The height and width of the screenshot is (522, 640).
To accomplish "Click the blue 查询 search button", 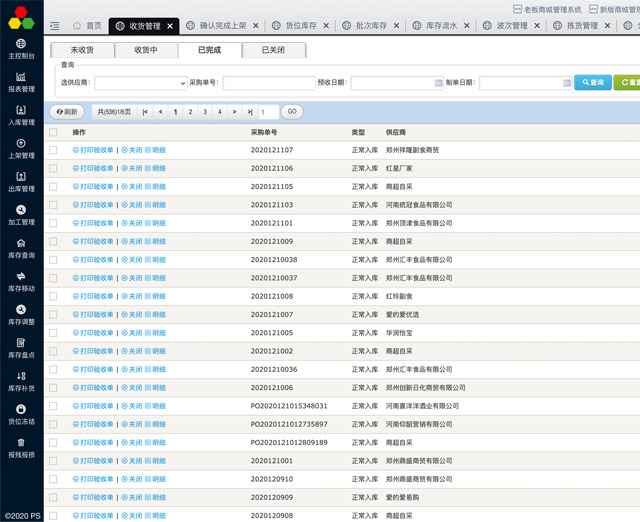I will coord(593,83).
